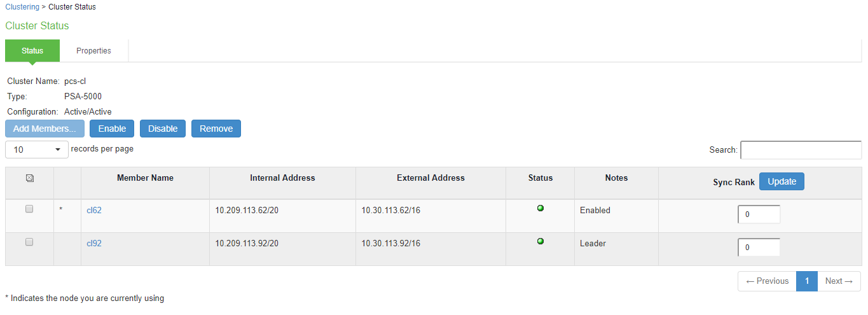Open the records per page dropdown
Viewport: 868px width, 315px height.
coord(37,150)
